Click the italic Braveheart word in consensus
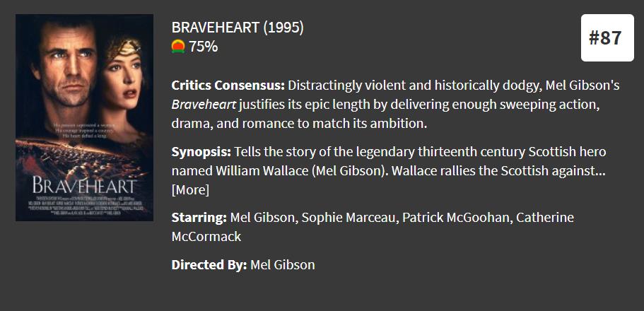 204,105
